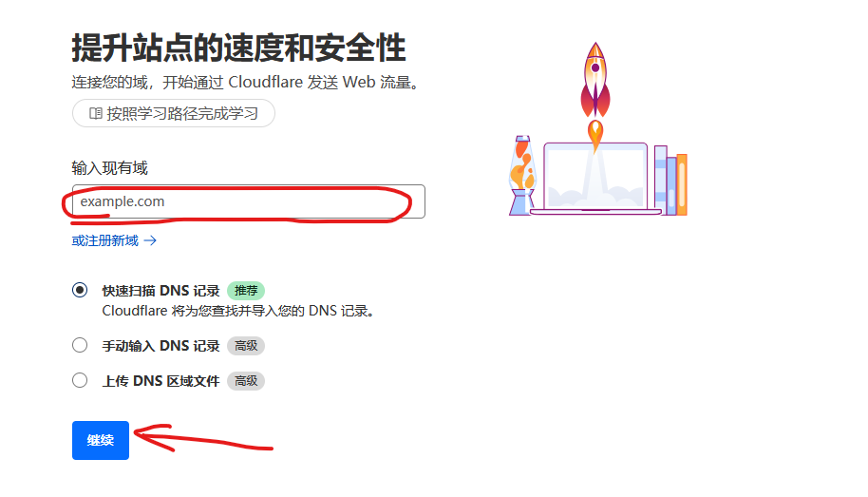This screenshot has height=497, width=868.
Task: Click the 高级 badge beside 上传 DNS 区域文件
Action: pyautogui.click(x=246, y=381)
